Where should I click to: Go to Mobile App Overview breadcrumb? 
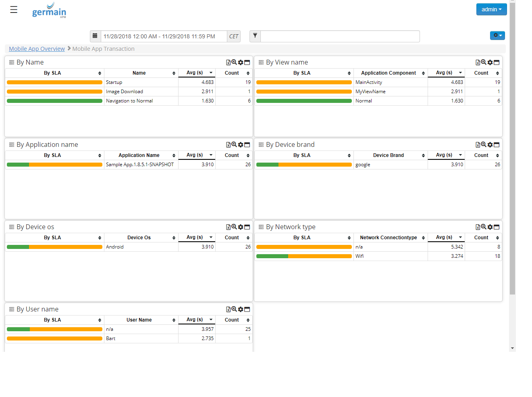[37, 49]
